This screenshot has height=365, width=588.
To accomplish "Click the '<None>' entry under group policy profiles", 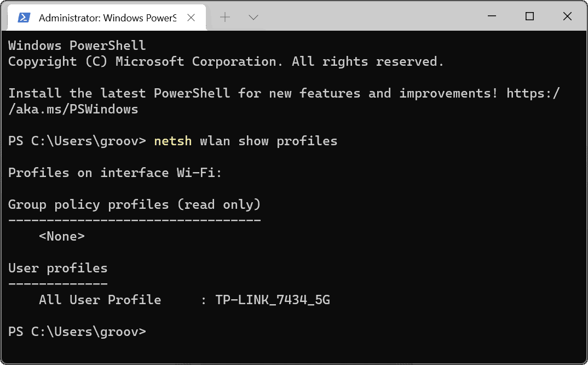I will click(62, 236).
